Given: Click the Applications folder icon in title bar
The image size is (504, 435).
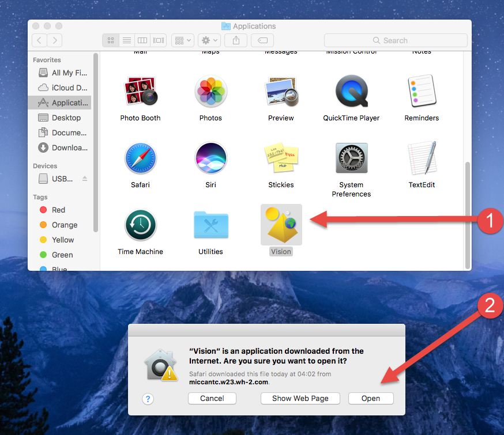Looking at the screenshot, I should tap(226, 26).
